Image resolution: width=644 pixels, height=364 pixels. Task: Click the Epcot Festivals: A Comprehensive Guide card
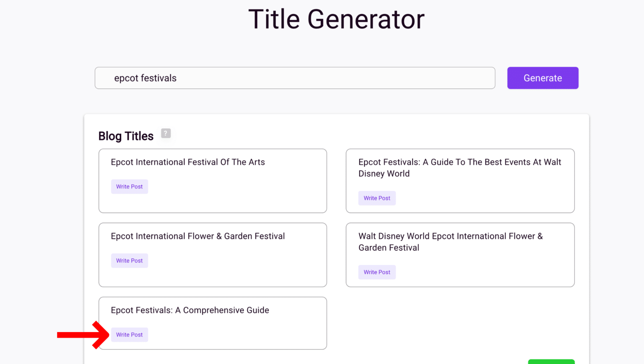tap(213, 323)
